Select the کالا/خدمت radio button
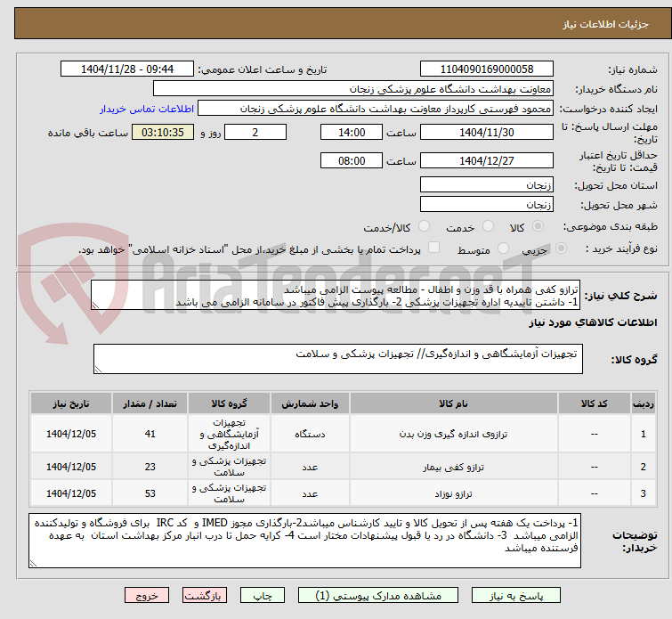Screen dimensions: 672x619 pyautogui.click(x=424, y=226)
